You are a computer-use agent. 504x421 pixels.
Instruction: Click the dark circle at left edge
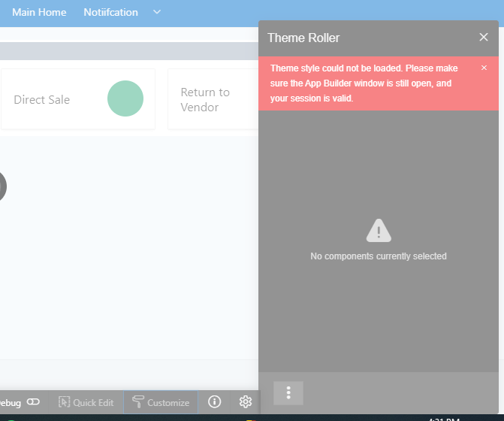pos(2,186)
